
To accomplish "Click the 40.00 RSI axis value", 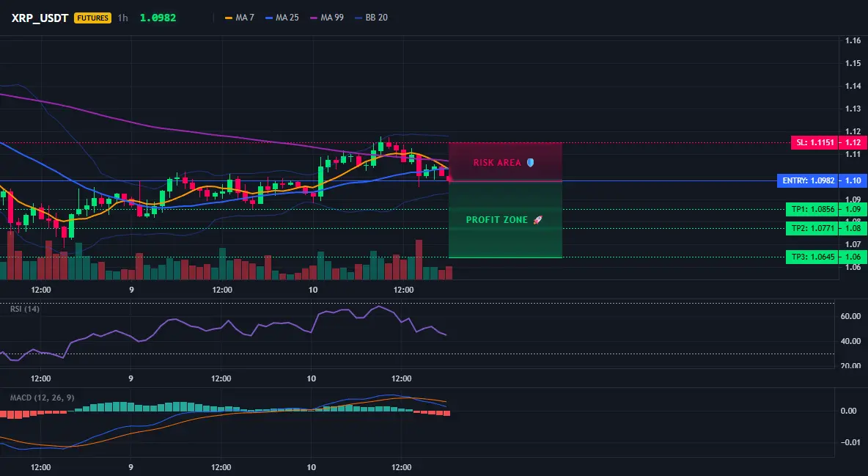I will point(851,341).
